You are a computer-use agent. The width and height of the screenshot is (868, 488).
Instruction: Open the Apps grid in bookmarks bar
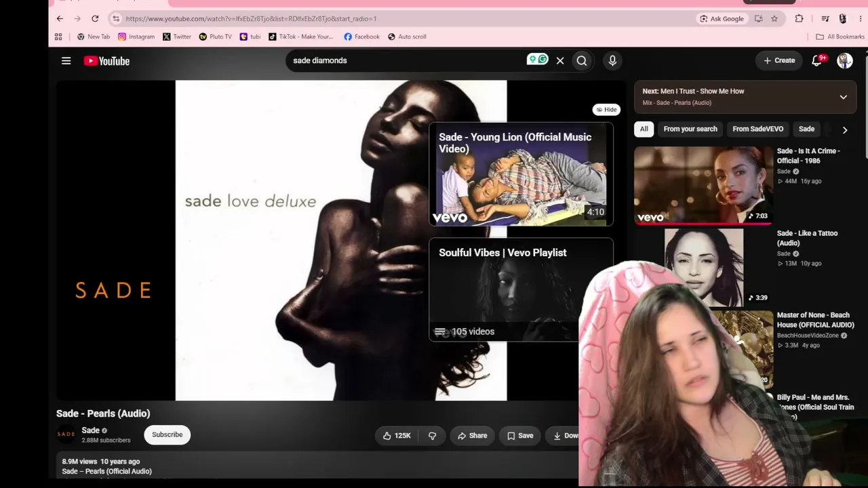coord(58,37)
